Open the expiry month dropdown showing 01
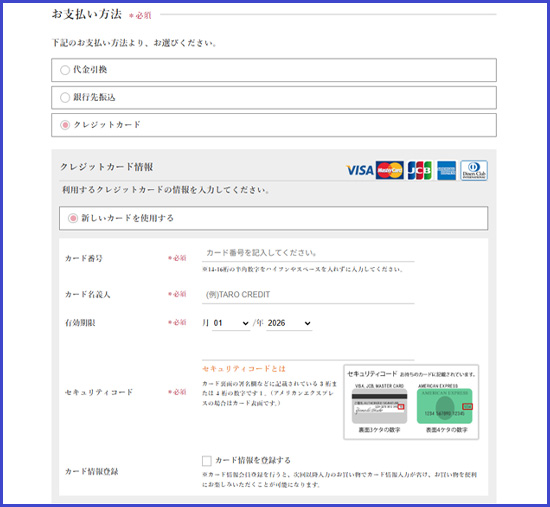This screenshot has height=507, width=550. 231,323
